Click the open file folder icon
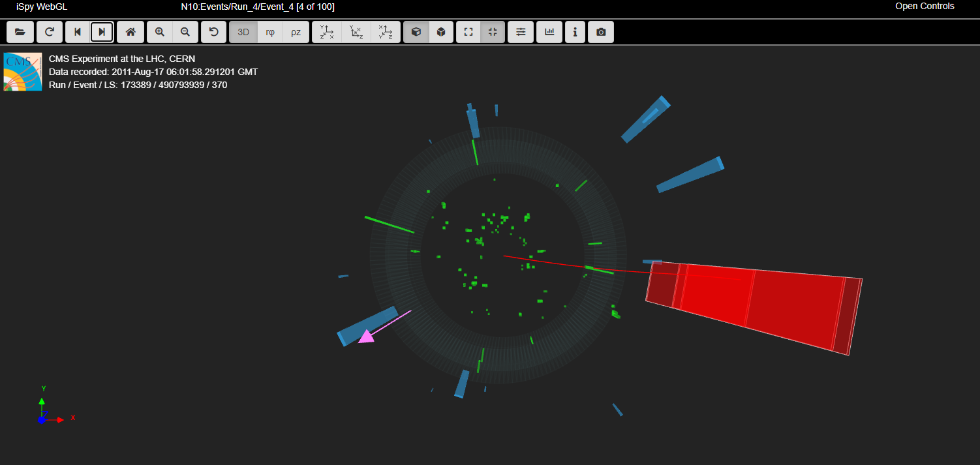980x465 pixels. 20,32
